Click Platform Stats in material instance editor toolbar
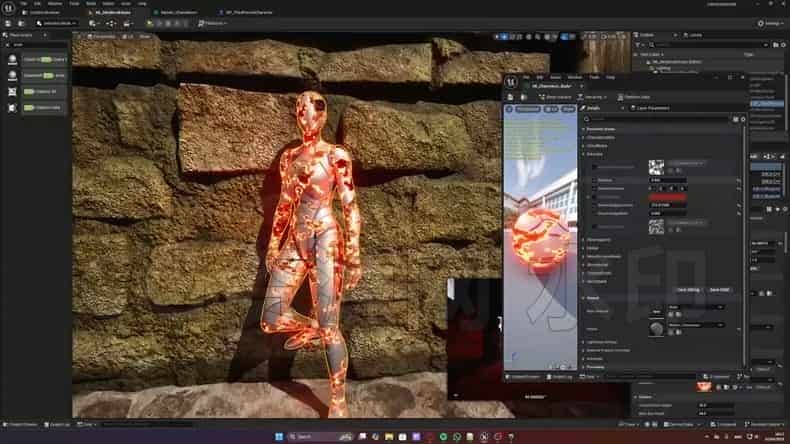 pyautogui.click(x=634, y=97)
